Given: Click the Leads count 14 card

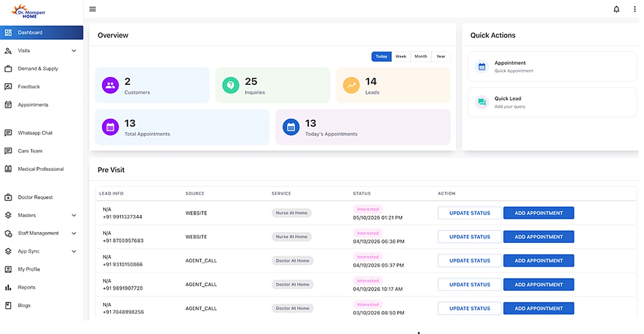Looking at the screenshot, I should [393, 85].
